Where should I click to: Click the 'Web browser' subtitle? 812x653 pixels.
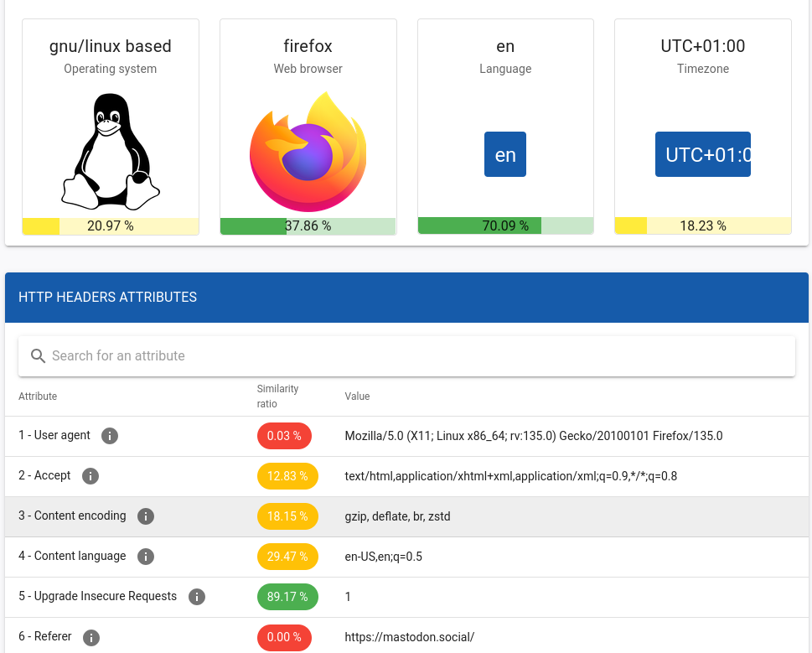click(x=308, y=69)
